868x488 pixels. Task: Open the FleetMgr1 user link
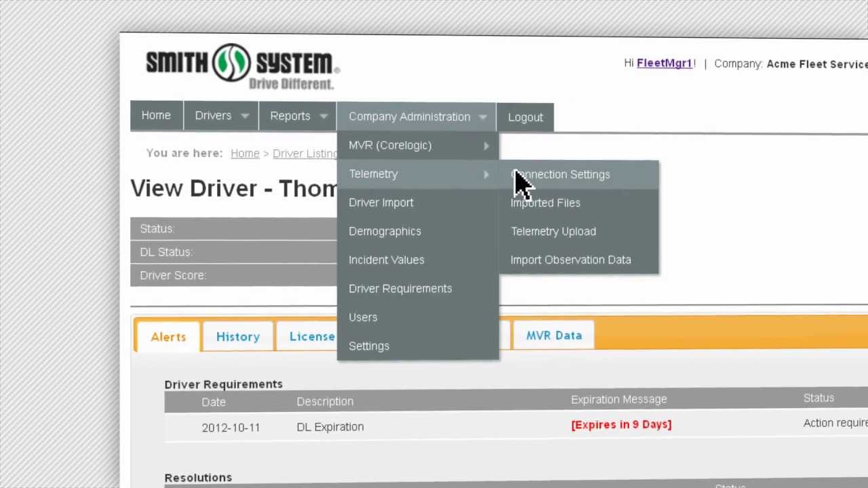tap(665, 63)
